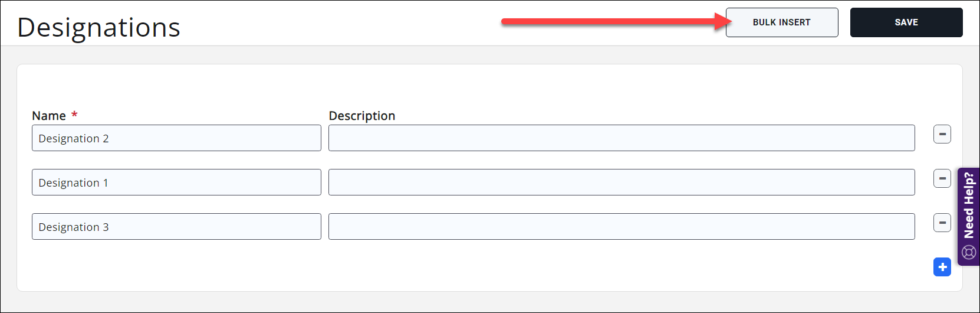The image size is (980, 313).
Task: Click the description field for Designation 2
Action: [x=621, y=138]
